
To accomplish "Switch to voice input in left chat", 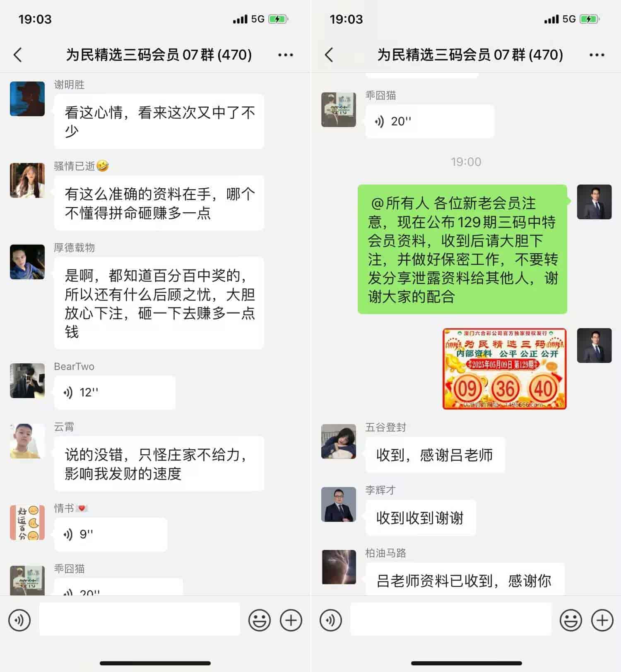I will click(x=19, y=620).
